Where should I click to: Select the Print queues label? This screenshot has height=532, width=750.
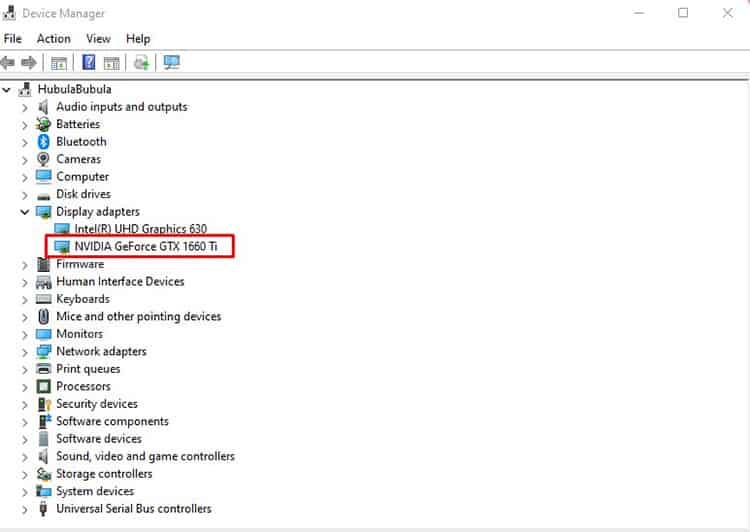tap(88, 369)
